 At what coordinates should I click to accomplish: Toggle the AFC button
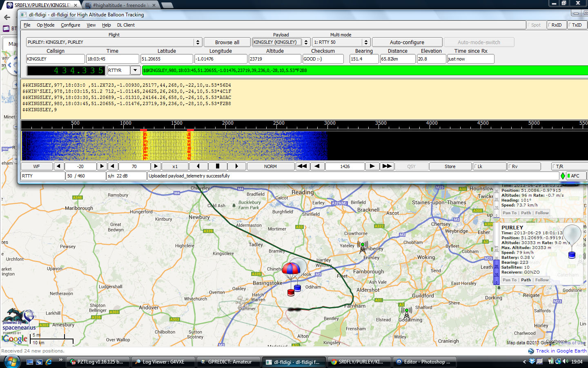576,176
